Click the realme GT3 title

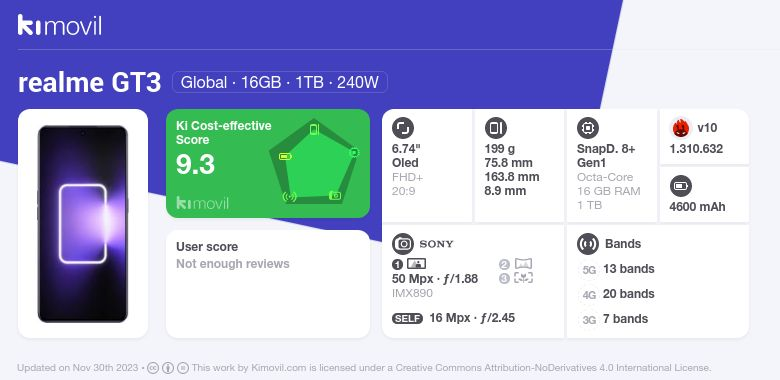[x=90, y=83]
